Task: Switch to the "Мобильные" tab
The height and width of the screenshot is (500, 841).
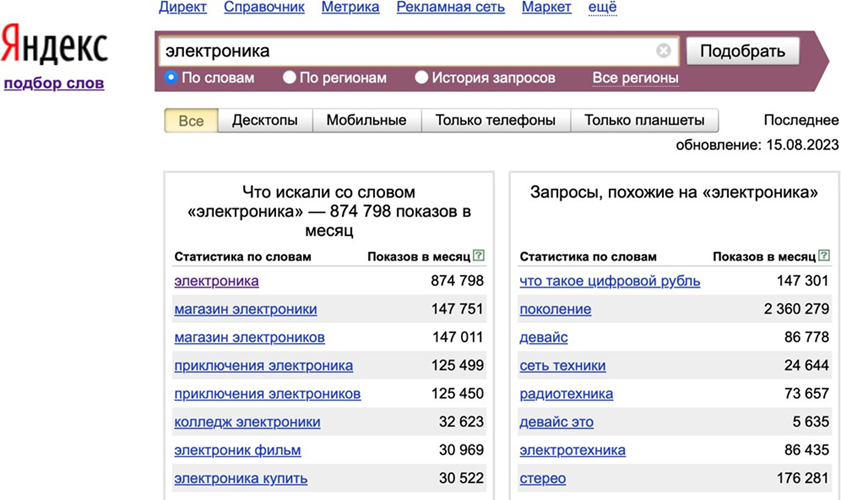Action: (x=366, y=120)
